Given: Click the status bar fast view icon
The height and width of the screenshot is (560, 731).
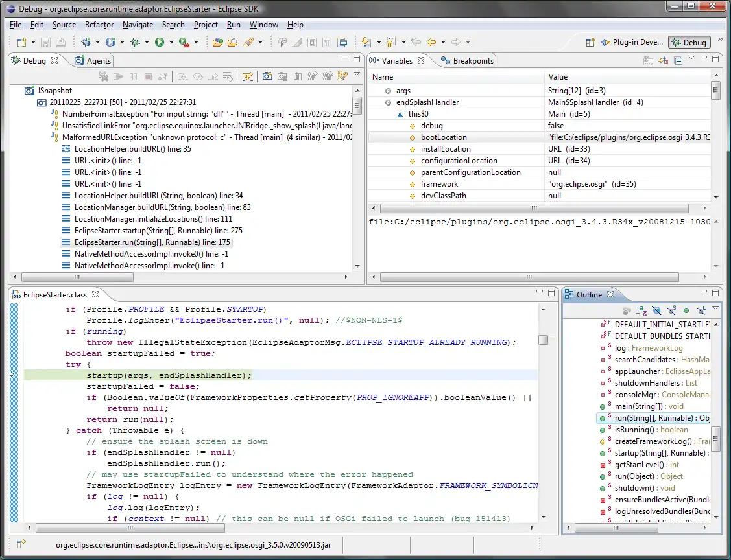Looking at the screenshot, I should pos(21,544).
